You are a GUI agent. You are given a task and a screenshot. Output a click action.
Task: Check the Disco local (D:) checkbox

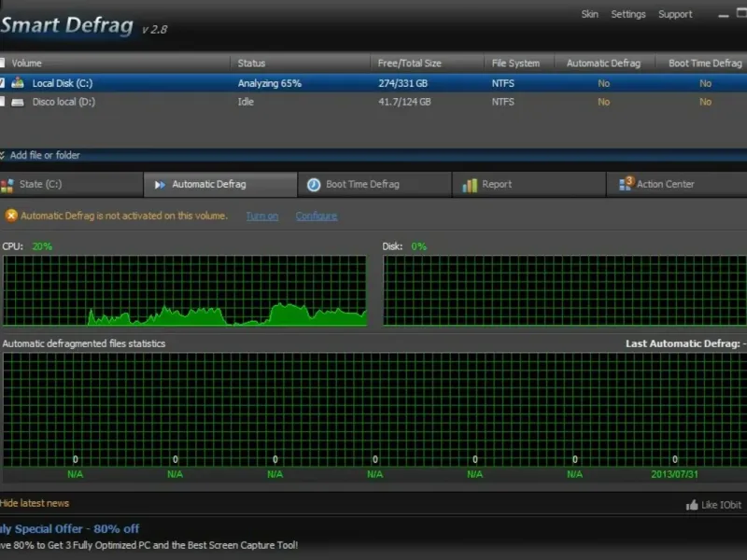(x=2, y=102)
